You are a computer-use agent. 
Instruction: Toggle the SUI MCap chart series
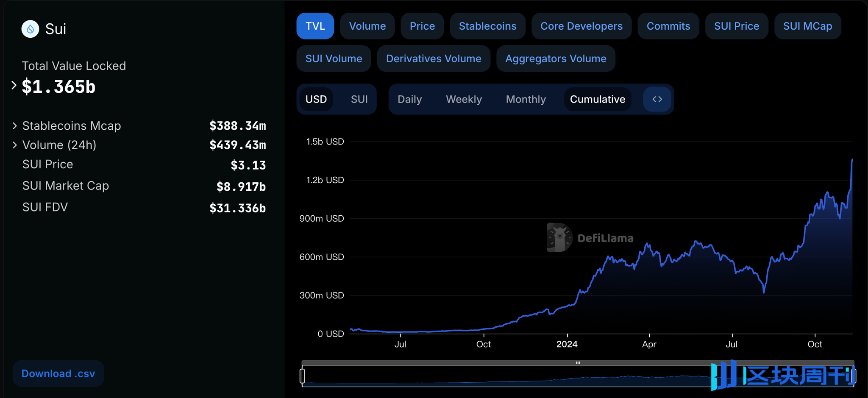808,26
